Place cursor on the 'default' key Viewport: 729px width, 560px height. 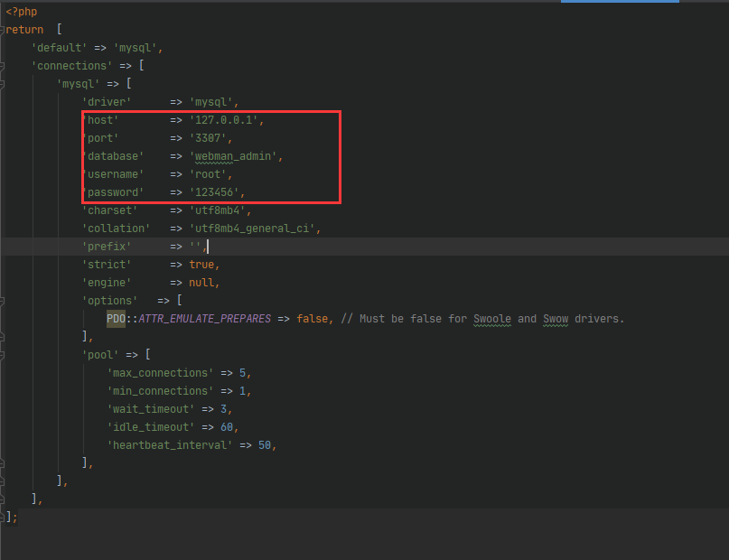(59, 48)
